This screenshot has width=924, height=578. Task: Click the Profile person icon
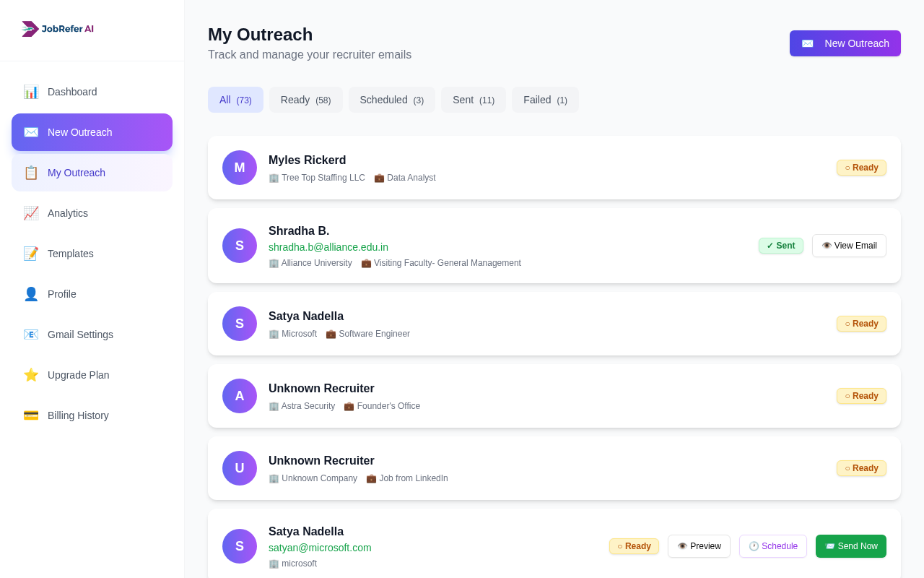click(x=31, y=294)
